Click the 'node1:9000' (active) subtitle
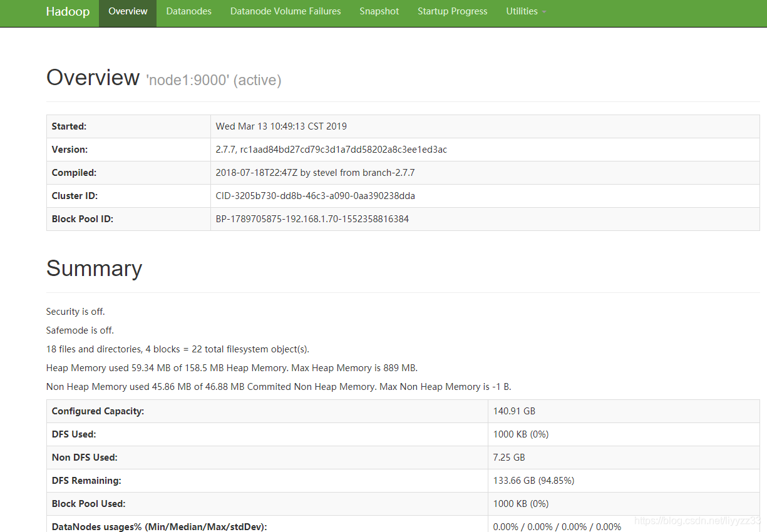The width and height of the screenshot is (767, 532). click(213, 80)
